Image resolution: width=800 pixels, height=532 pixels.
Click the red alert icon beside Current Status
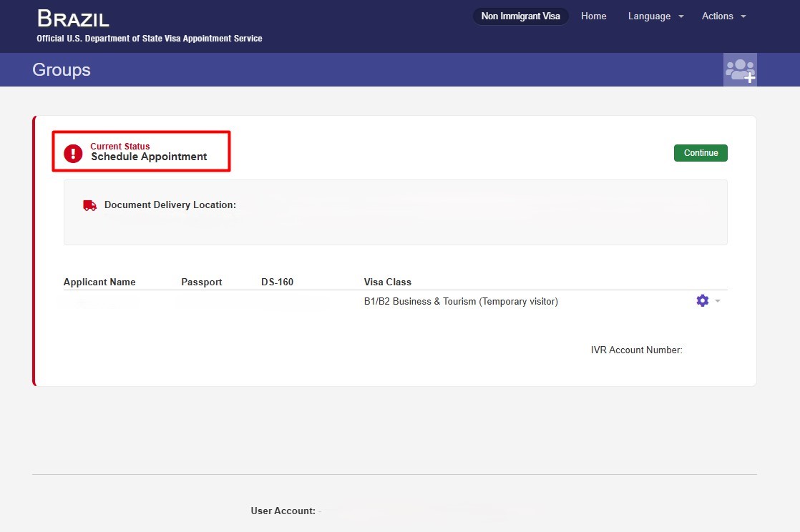pyautogui.click(x=72, y=151)
